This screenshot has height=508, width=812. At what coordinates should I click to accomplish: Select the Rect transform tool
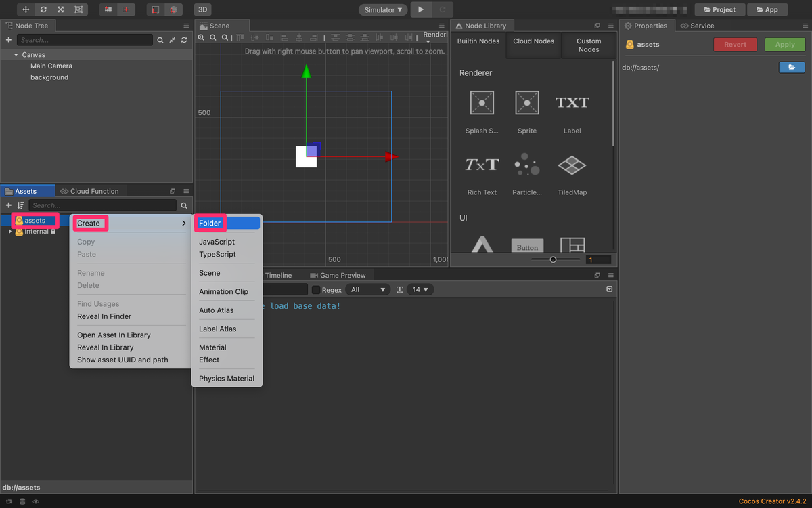click(x=79, y=9)
